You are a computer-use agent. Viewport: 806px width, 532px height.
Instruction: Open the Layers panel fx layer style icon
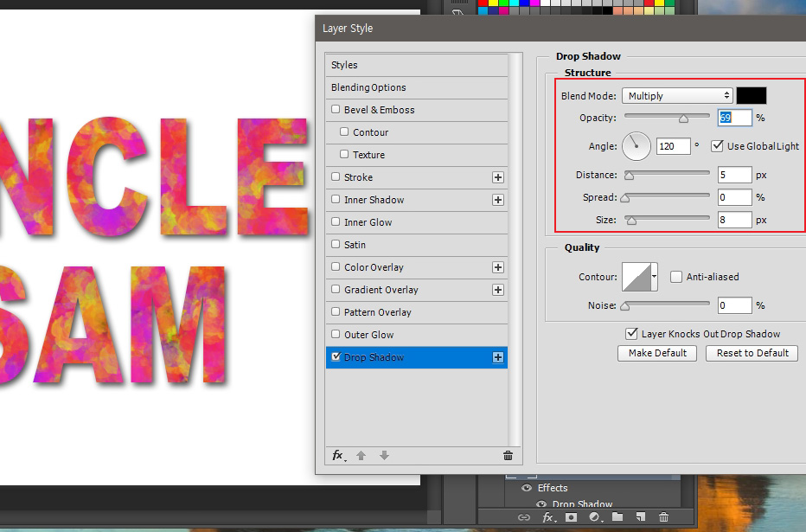point(548,517)
